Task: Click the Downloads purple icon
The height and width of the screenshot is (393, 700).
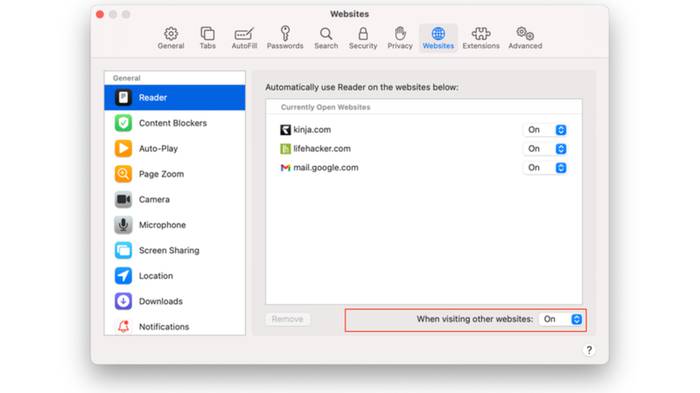Action: (x=123, y=301)
